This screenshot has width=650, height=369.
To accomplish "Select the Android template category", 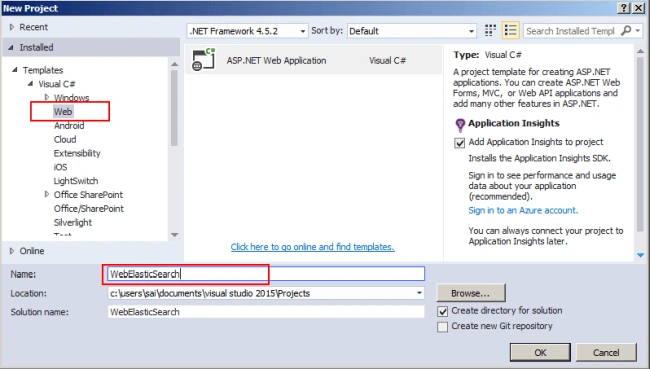I will click(x=69, y=126).
